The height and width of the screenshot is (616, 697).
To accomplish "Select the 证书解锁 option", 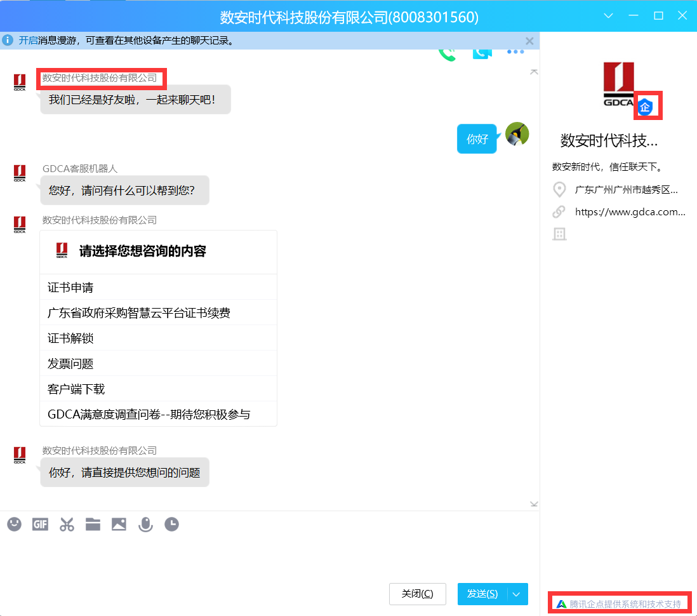I will tap(158, 338).
